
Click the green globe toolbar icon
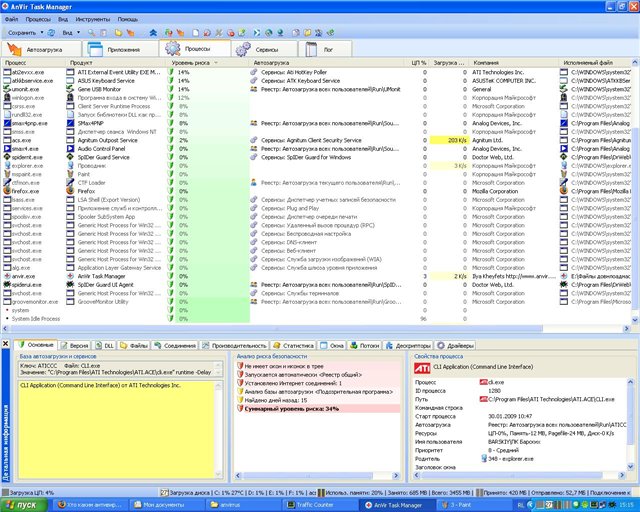click(x=268, y=33)
